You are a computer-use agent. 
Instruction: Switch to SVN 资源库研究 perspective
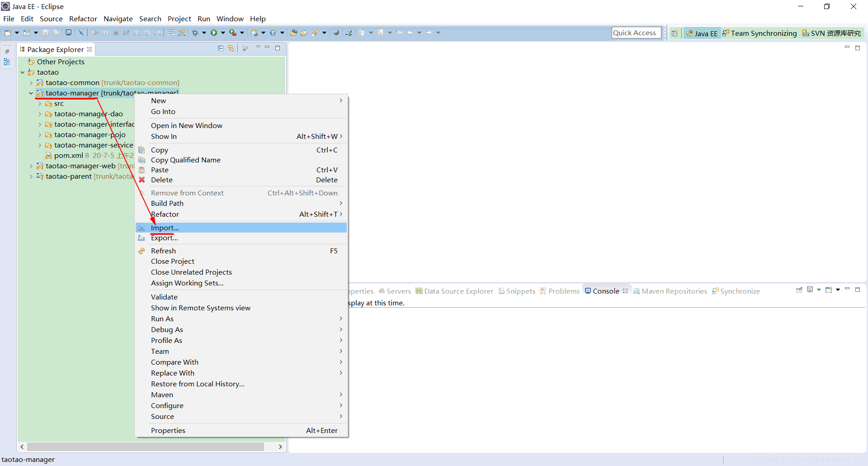pos(832,33)
